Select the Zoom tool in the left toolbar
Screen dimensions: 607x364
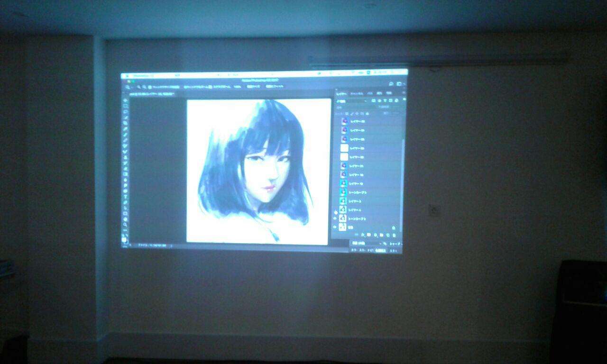point(125,225)
